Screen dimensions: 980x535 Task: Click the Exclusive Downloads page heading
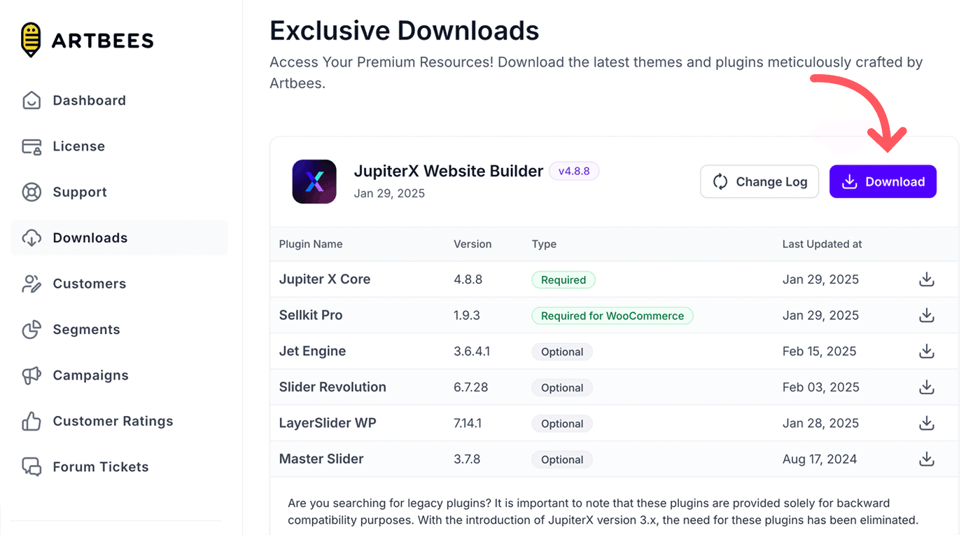coord(405,31)
